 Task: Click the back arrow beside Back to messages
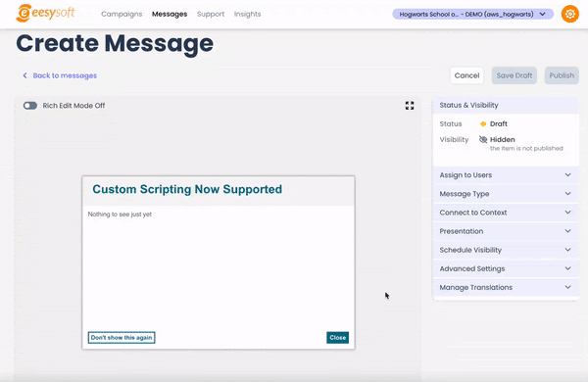pos(24,75)
